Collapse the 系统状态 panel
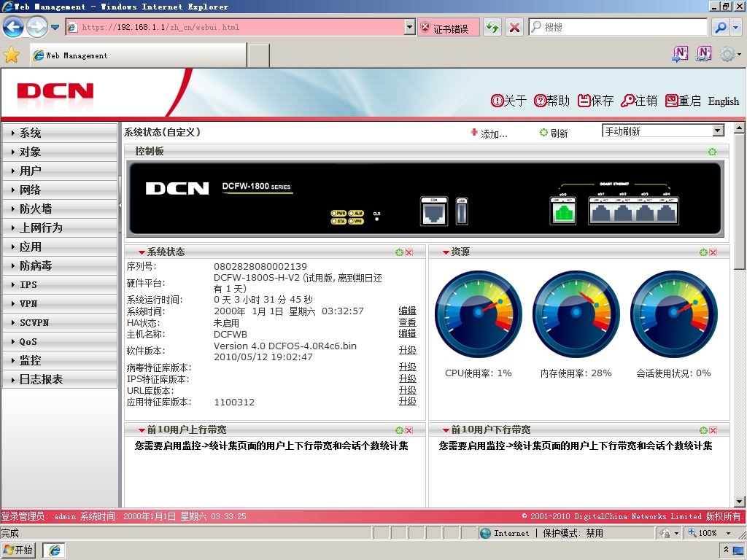Screen dimensions: 747x560 coord(142,252)
